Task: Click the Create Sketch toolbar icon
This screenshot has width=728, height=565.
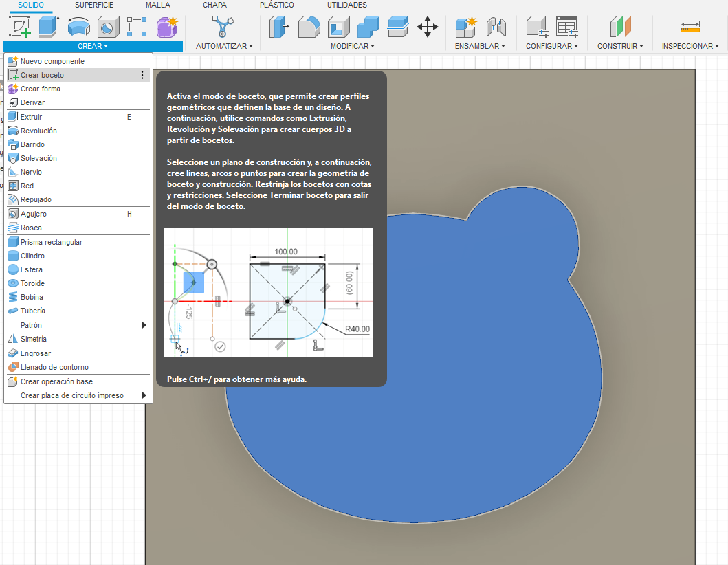Action: tap(20, 26)
